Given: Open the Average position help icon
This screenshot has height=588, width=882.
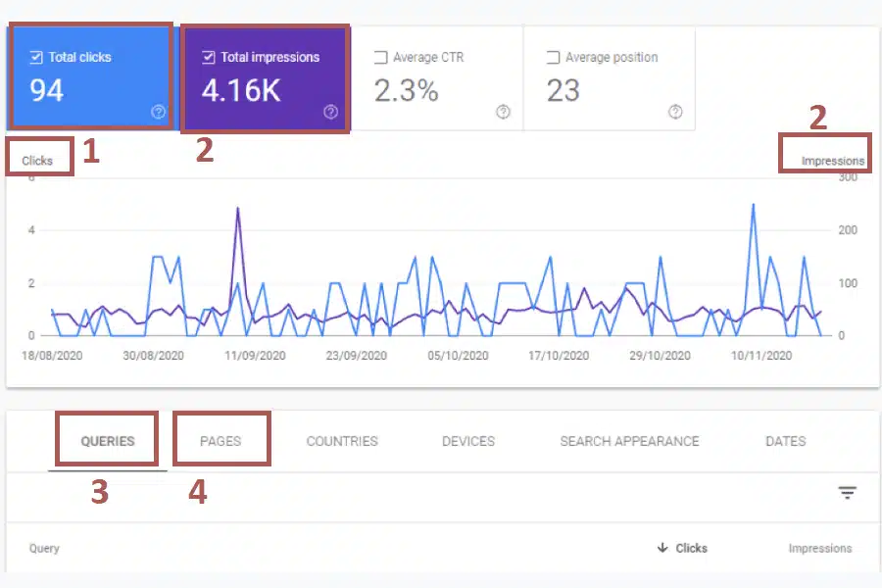Looking at the screenshot, I should click(675, 112).
